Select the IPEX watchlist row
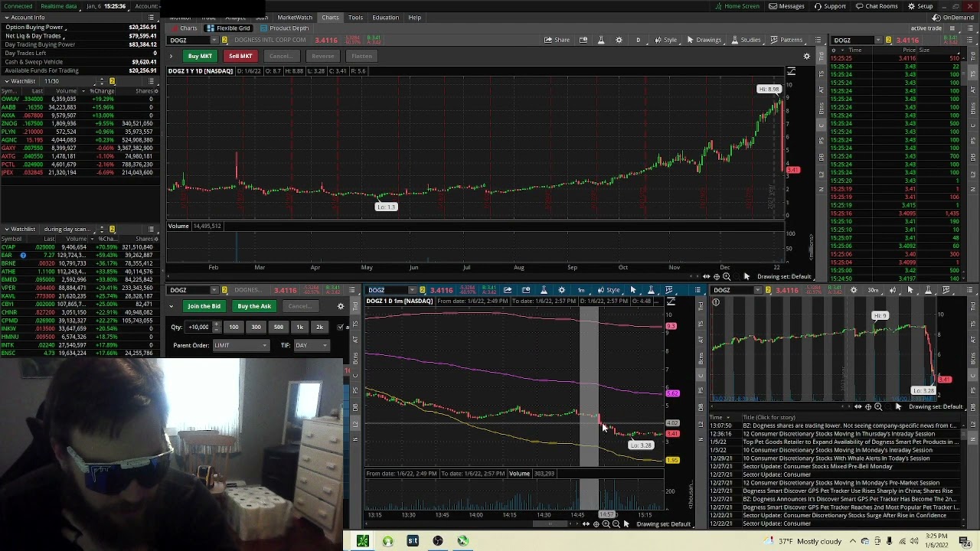This screenshot has width=980, height=551. [80, 172]
